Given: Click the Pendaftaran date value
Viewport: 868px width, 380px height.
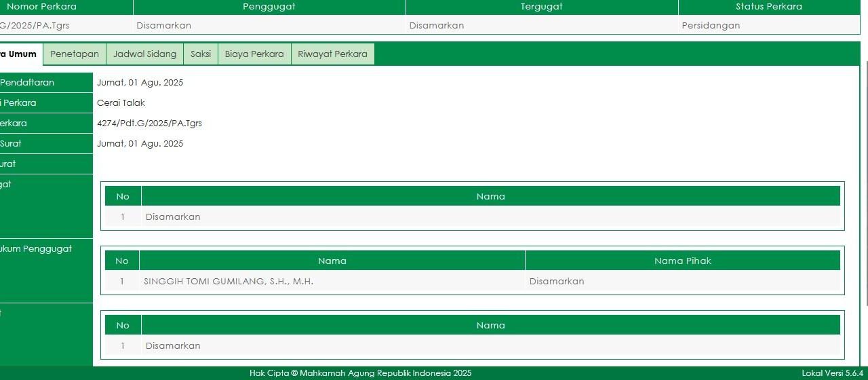Looking at the screenshot, I should (140, 83).
